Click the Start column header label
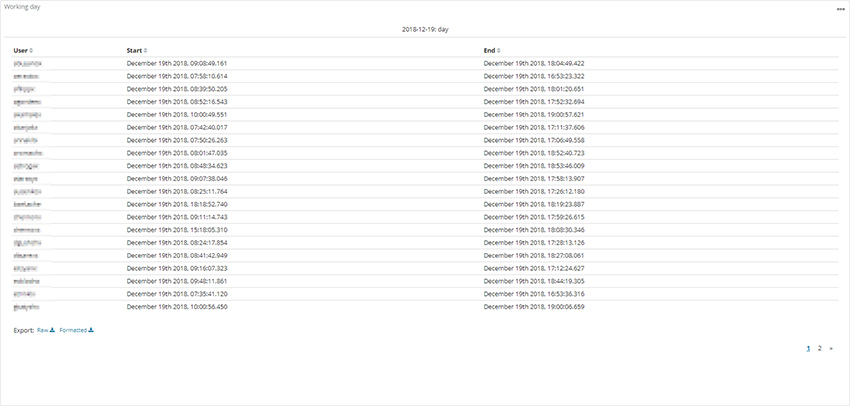Image resolution: width=850 pixels, height=406 pixels. pyautogui.click(x=134, y=50)
